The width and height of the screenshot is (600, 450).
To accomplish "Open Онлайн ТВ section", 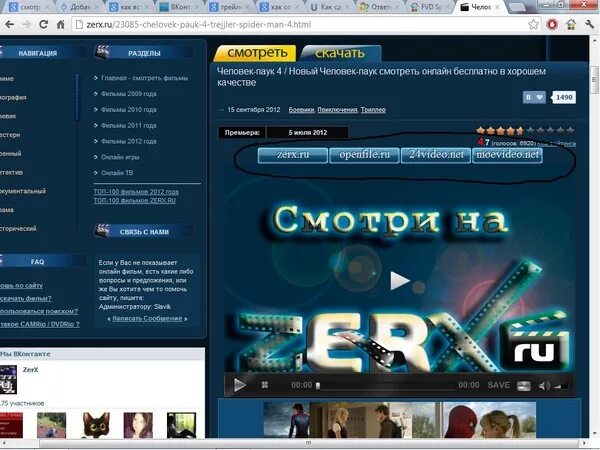I will (117, 173).
